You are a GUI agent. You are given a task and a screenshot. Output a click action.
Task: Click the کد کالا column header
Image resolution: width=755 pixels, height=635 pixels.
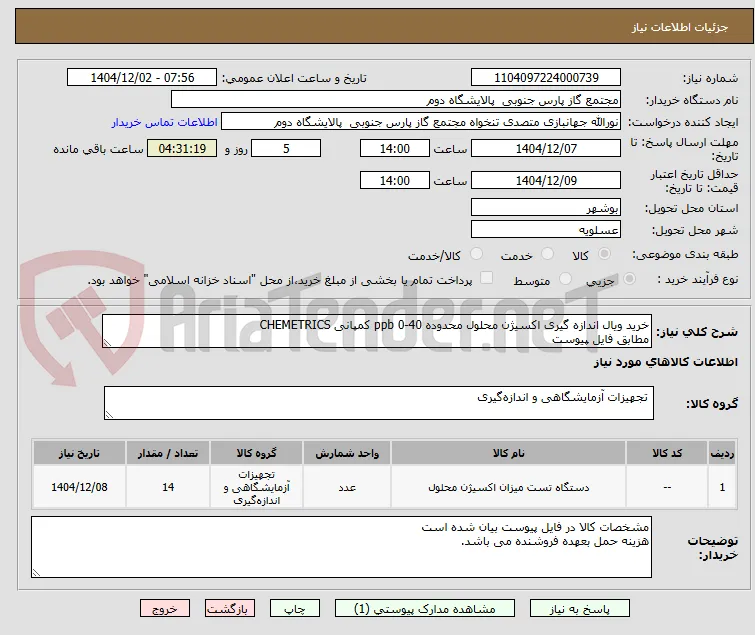click(667, 453)
